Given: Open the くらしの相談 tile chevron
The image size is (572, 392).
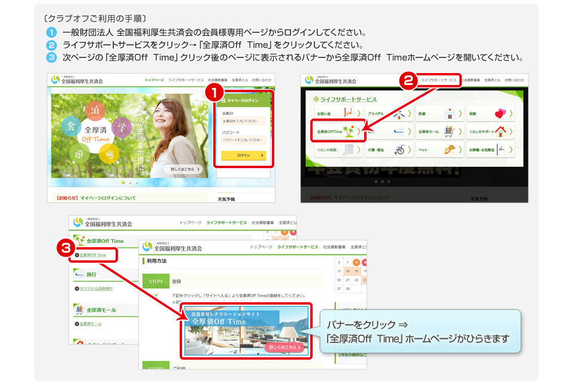Looking at the screenshot, I should pos(359,150).
